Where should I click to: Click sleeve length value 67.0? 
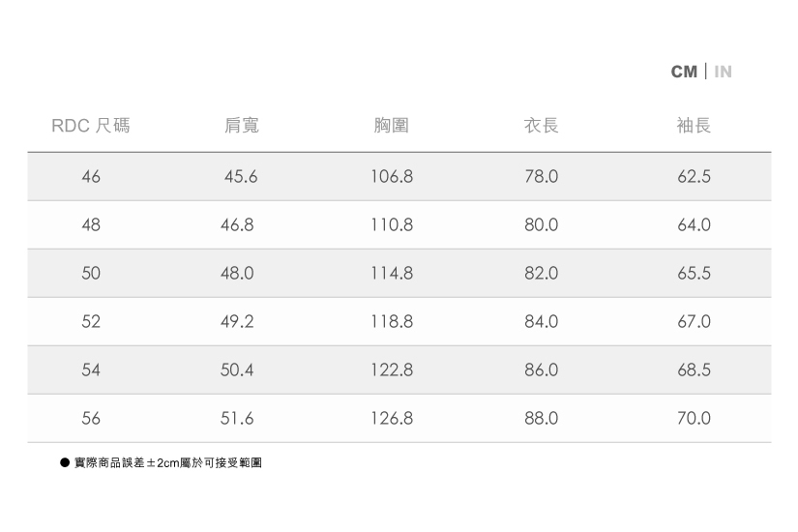pos(694,322)
